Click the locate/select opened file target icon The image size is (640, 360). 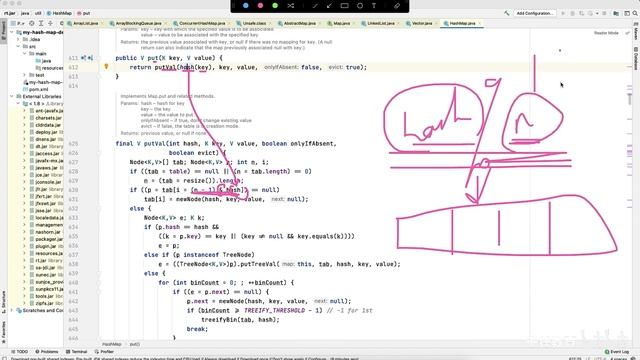click(x=32, y=24)
